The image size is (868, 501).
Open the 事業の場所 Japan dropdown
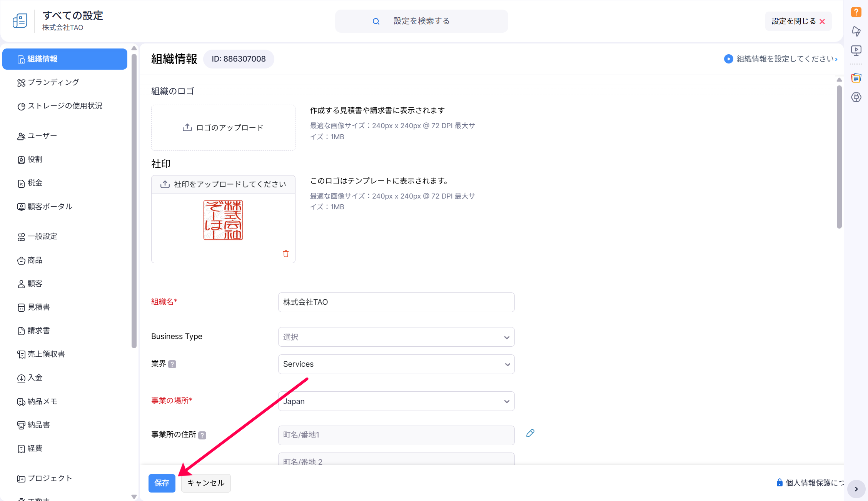pyautogui.click(x=396, y=401)
